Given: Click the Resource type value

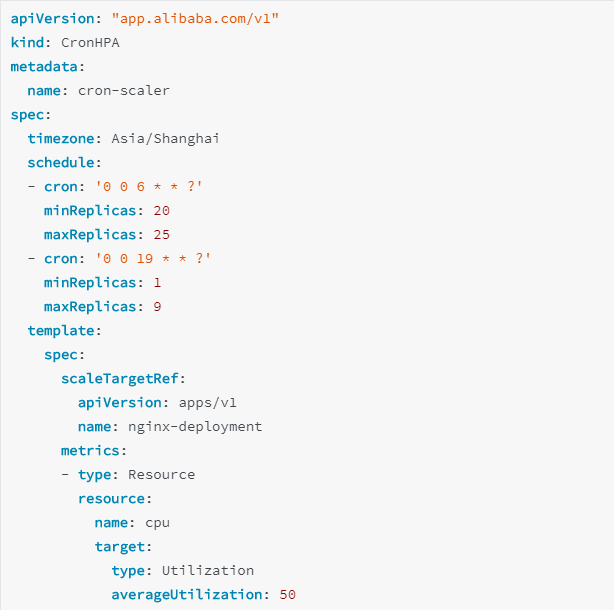Looking at the screenshot, I should pos(161,474).
